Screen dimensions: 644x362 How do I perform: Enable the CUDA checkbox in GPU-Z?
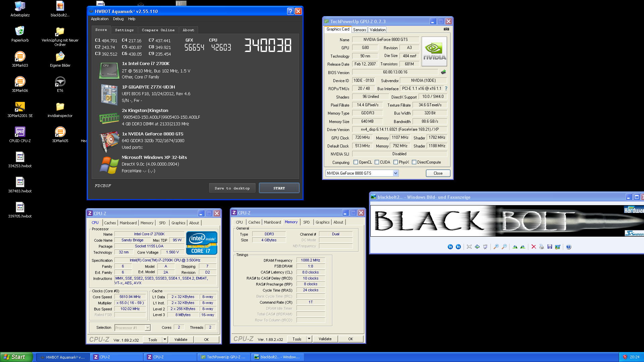pyautogui.click(x=377, y=162)
